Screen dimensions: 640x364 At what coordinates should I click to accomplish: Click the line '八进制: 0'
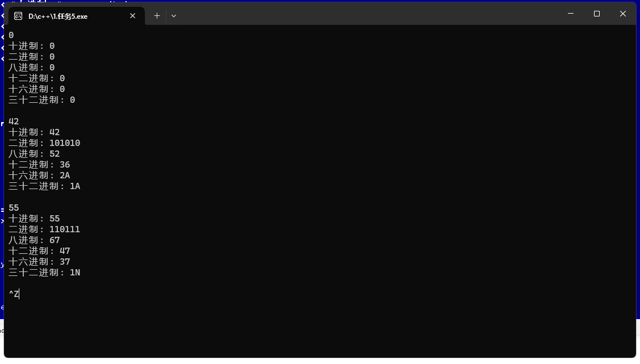(32, 68)
